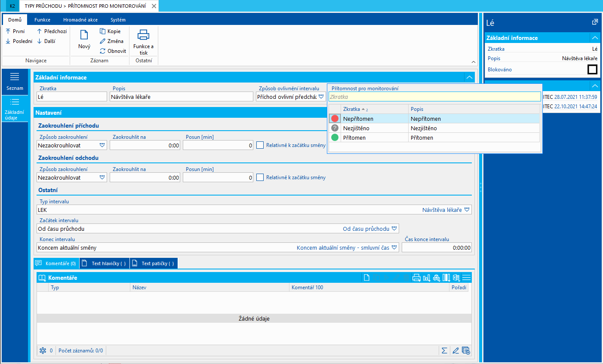Click the bar chart icon in Komentáře toolbar
The image size is (603, 364).
click(x=427, y=278)
